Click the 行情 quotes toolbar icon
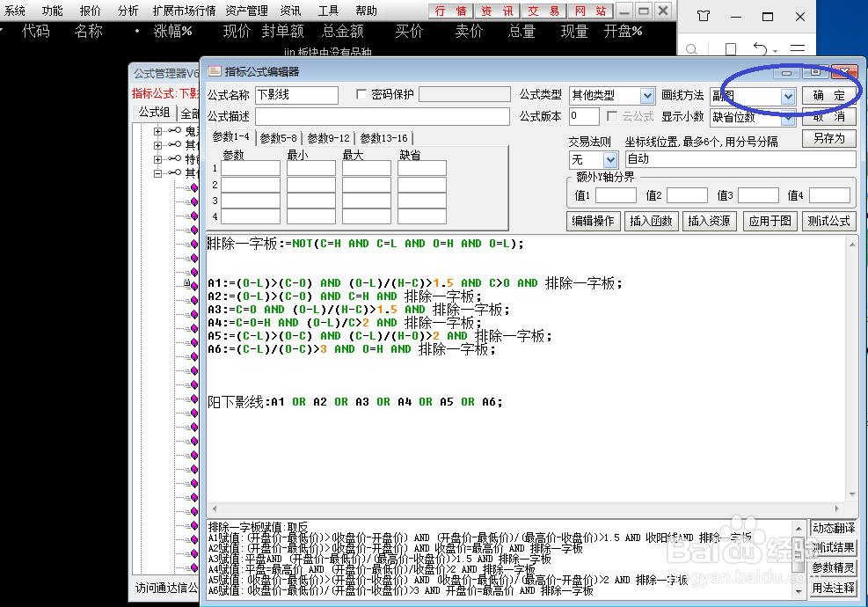This screenshot has width=868, height=607. tap(449, 11)
